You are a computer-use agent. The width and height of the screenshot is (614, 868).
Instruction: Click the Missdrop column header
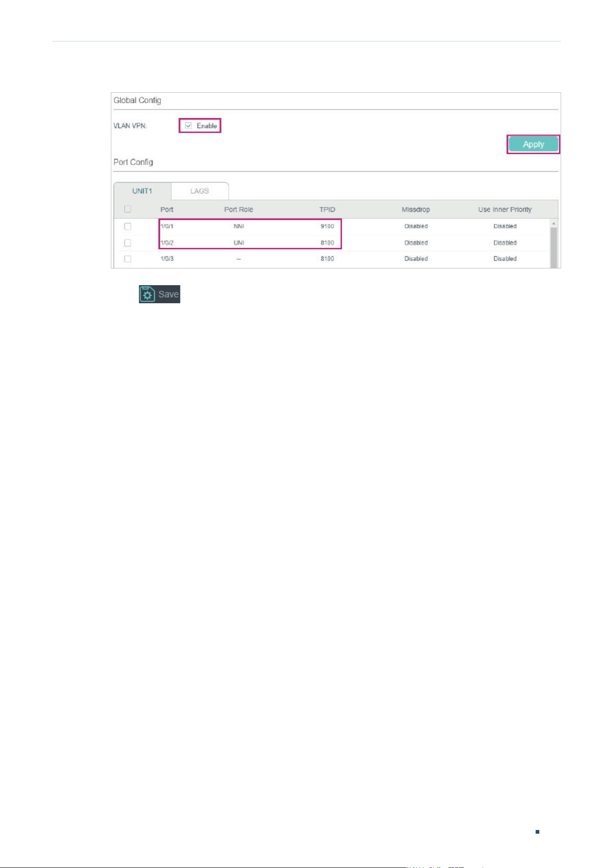tap(416, 210)
